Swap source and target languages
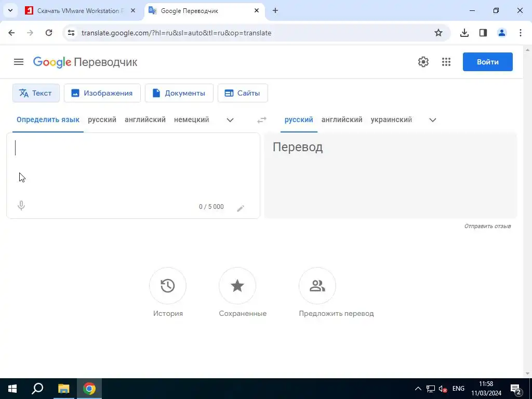Viewport: 532px width, 399px height. pos(262,120)
